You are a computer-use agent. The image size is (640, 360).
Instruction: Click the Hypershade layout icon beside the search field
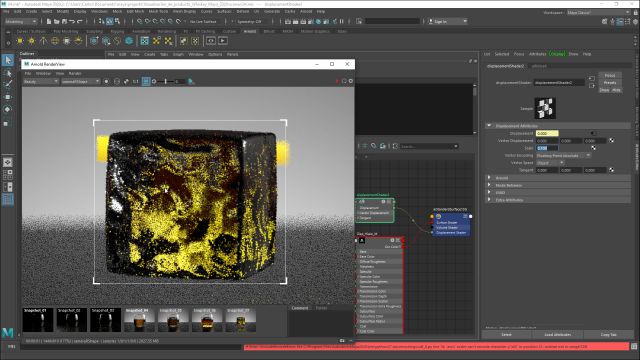(395, 146)
